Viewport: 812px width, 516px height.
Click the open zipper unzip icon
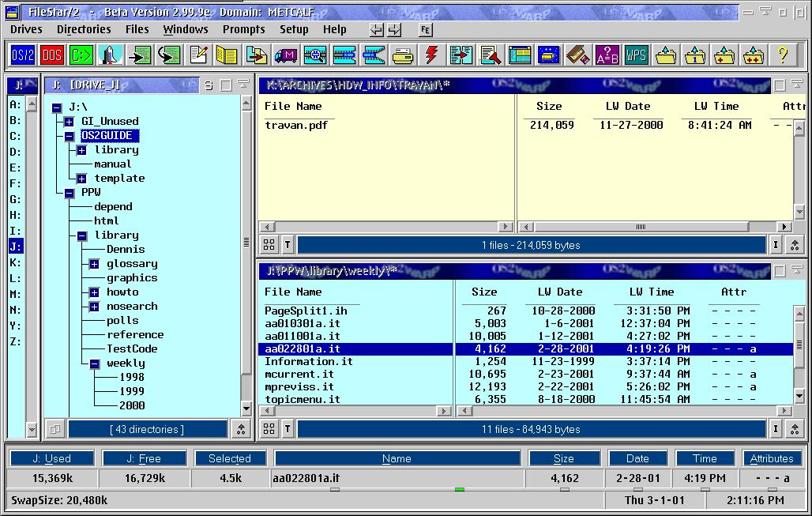[374, 55]
